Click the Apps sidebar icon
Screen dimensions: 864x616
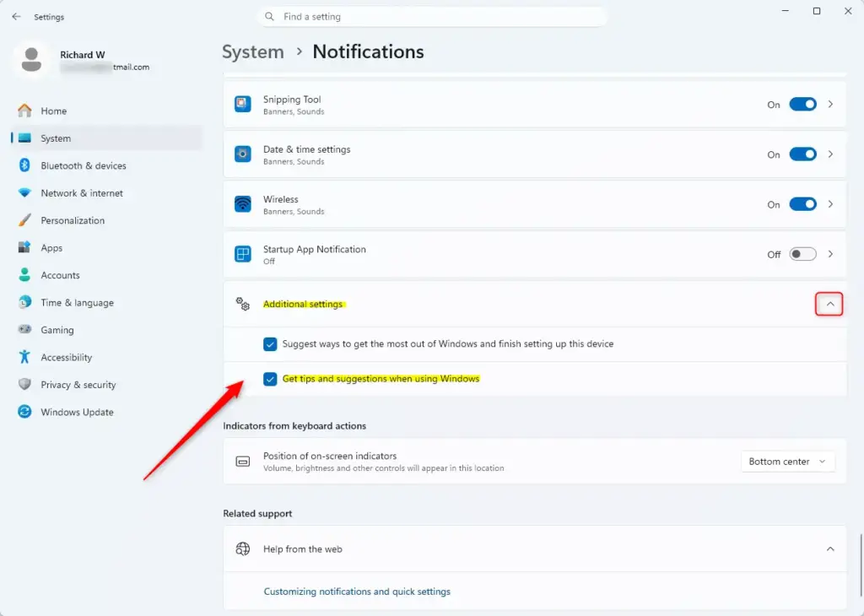[x=24, y=247]
